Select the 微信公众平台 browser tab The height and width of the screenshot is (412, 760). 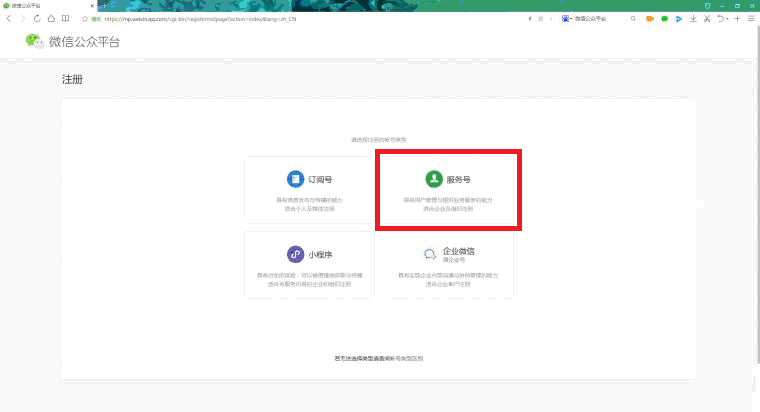[x=48, y=6]
